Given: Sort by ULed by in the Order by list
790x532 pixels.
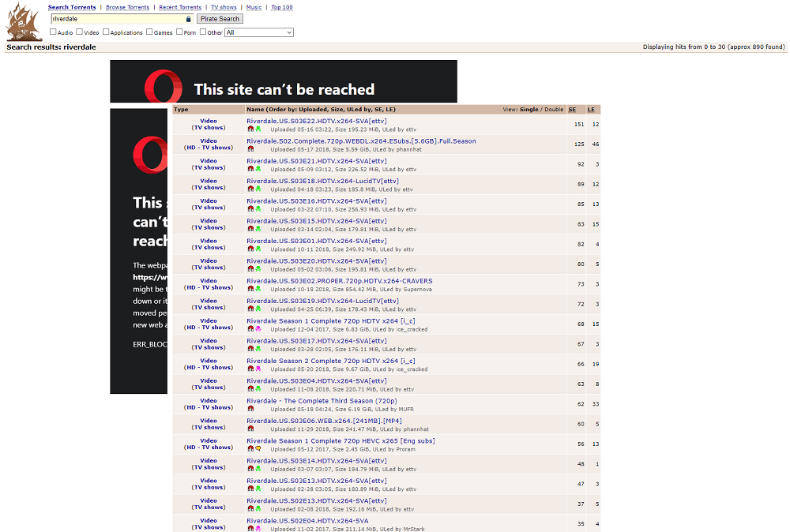Looking at the screenshot, I should tap(358, 109).
